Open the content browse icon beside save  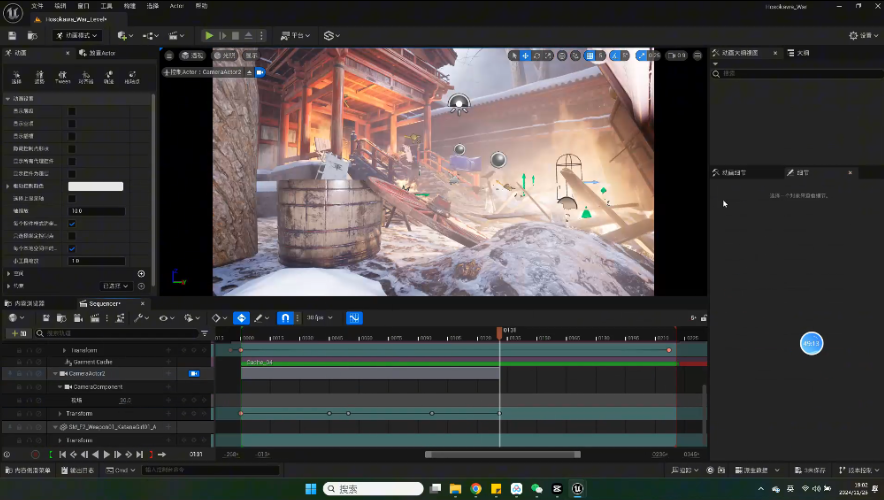32,36
